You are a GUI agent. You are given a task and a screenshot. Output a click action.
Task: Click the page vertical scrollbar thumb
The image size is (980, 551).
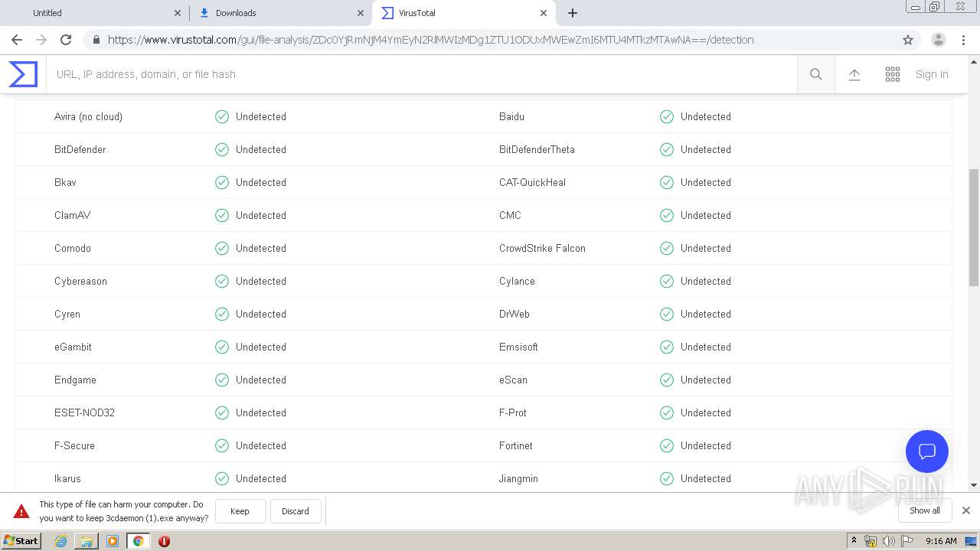[x=974, y=228]
